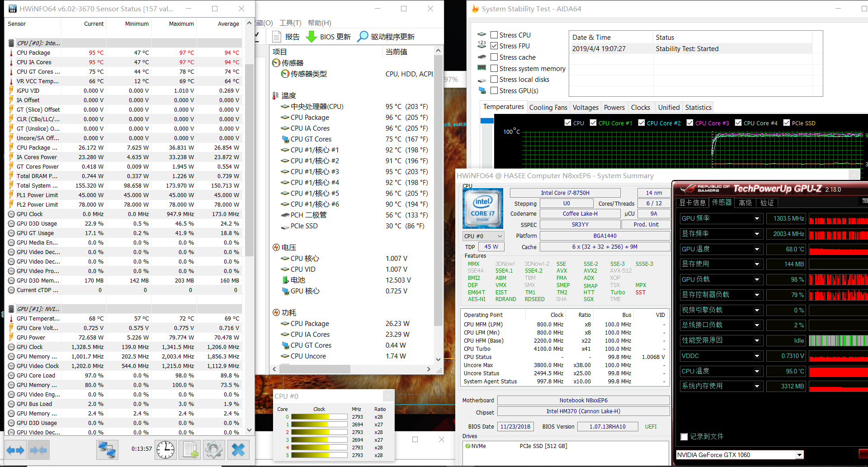The height and width of the screenshot is (467, 868).
Task: Click the 电池 battery icon
Action: tap(285, 280)
